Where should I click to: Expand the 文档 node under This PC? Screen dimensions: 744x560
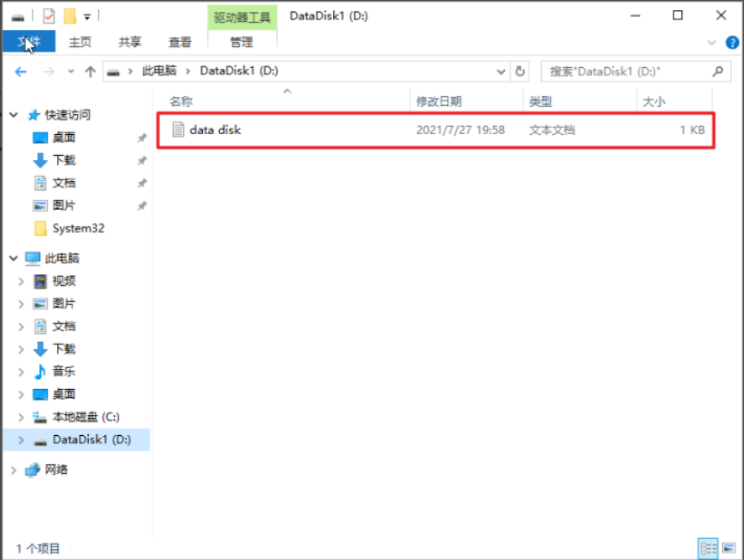21,327
